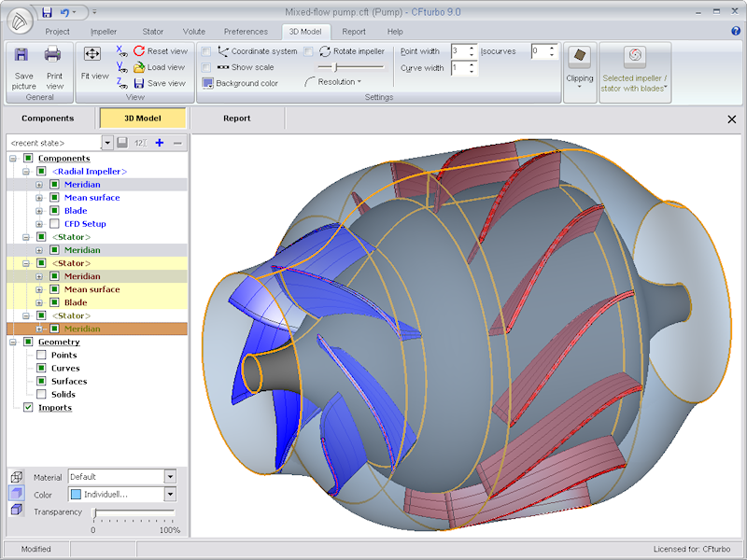
Task: Click Save view in ribbon
Action: click(160, 83)
